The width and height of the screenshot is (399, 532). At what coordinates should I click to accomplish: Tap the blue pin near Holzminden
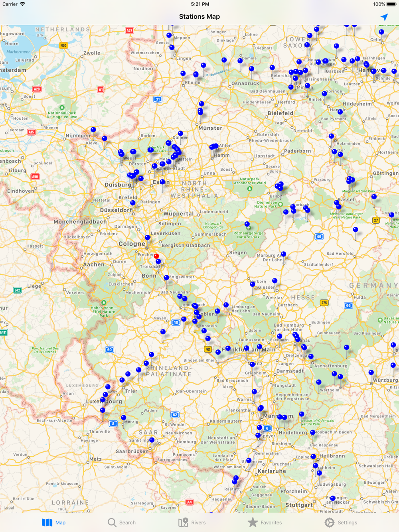click(331, 136)
